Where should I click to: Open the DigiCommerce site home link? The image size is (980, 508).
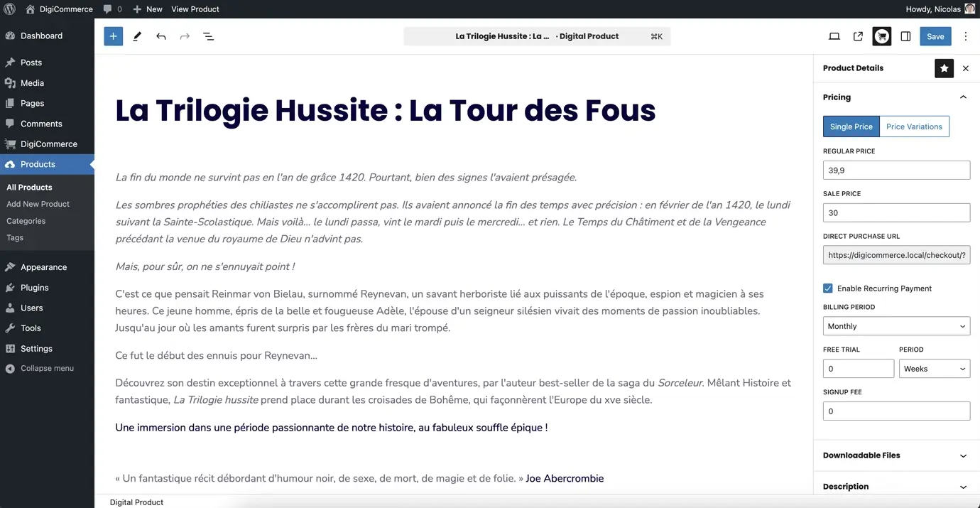(x=59, y=9)
